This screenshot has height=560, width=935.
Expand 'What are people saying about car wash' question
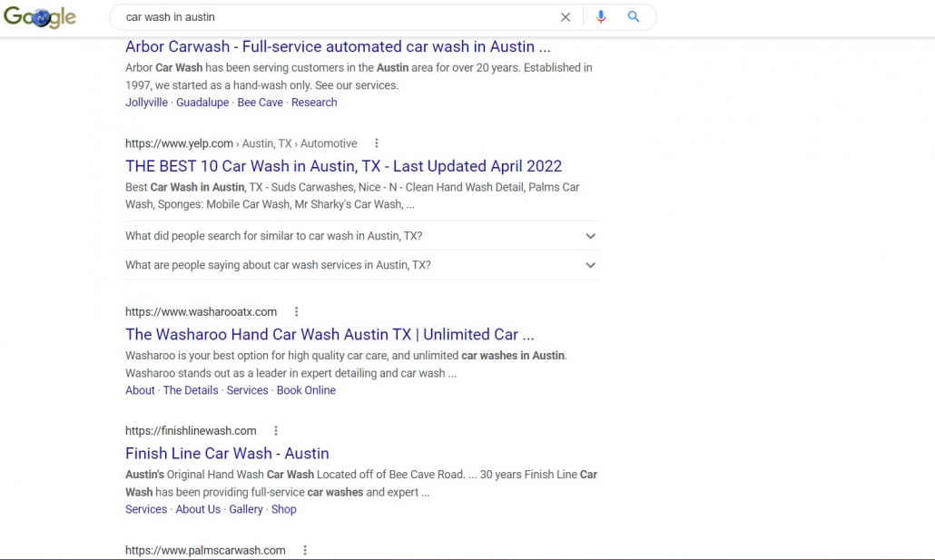click(x=362, y=265)
